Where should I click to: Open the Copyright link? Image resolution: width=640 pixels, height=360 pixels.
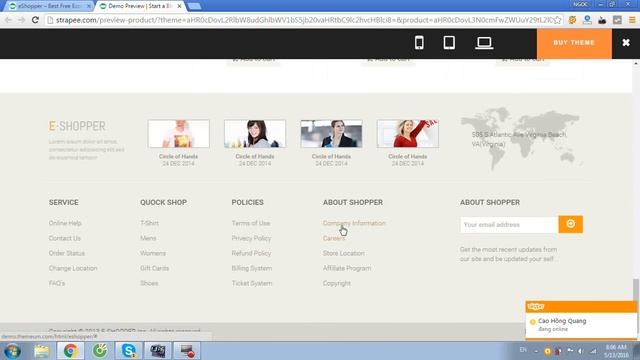[336, 283]
